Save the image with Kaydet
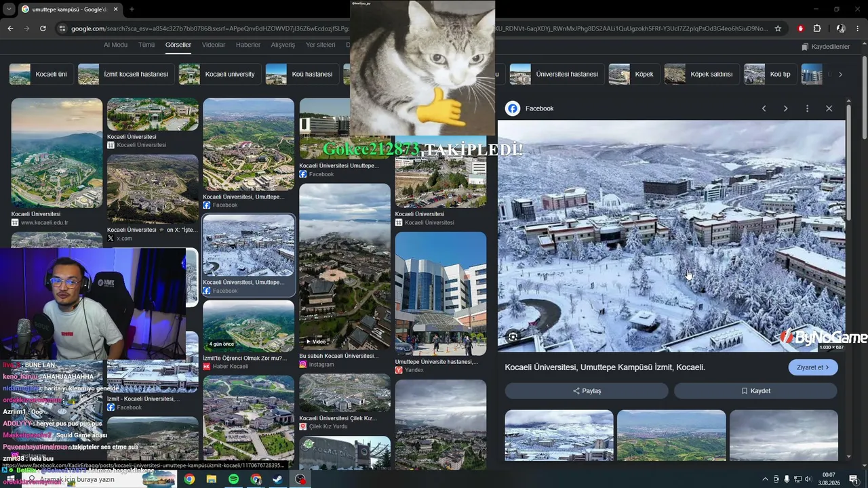This screenshot has height=488, width=868. (x=755, y=391)
